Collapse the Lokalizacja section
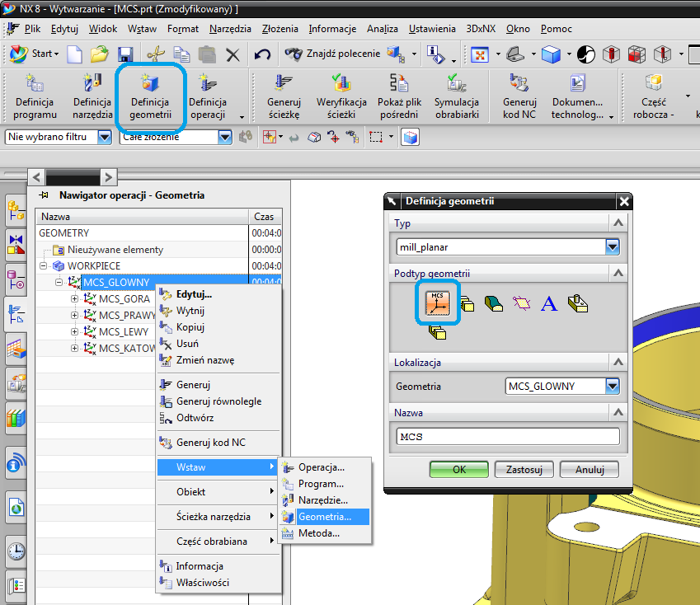 pyautogui.click(x=618, y=362)
